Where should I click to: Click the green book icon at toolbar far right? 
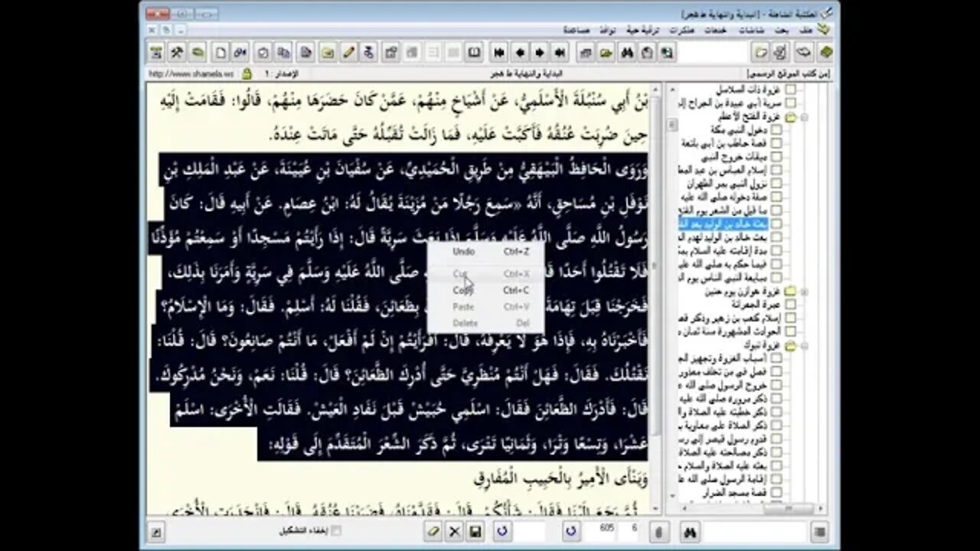coord(825,52)
